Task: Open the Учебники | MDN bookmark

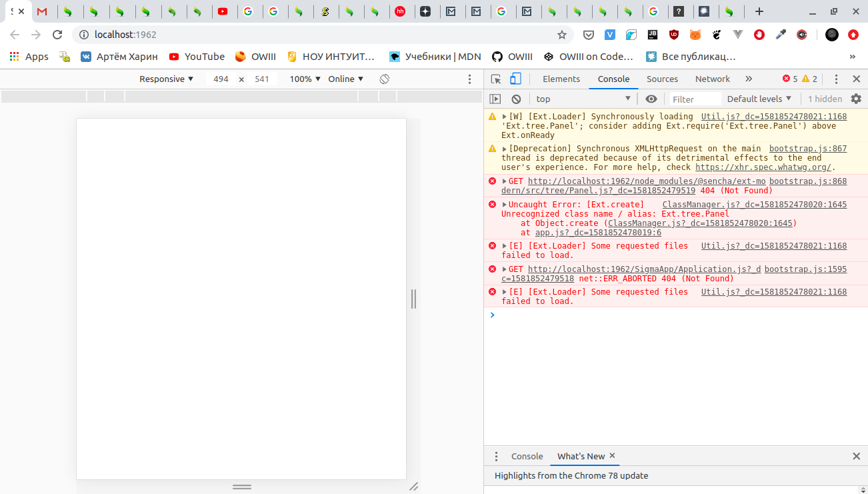Action: (435, 57)
